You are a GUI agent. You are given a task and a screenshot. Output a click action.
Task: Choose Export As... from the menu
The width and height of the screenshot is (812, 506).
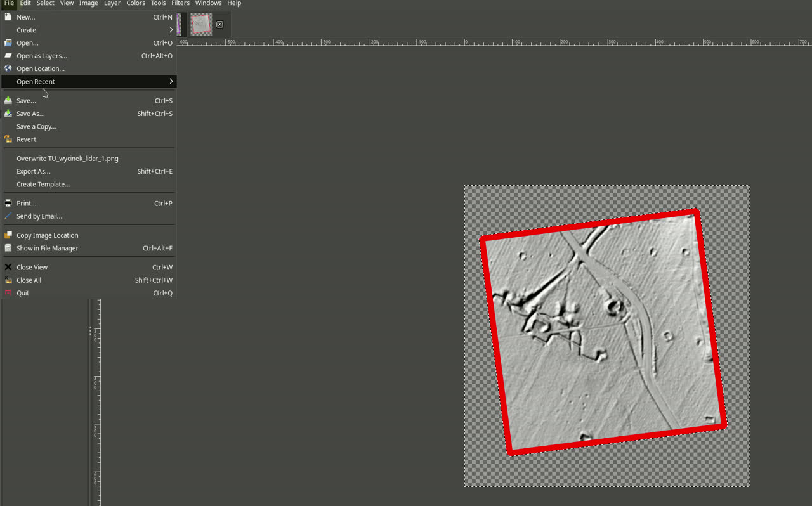(89, 171)
